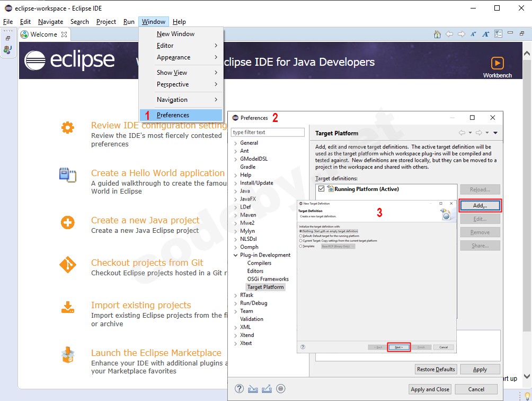The width and height of the screenshot is (532, 401).
Task: Click the Add... button for target definitions
Action: point(480,205)
